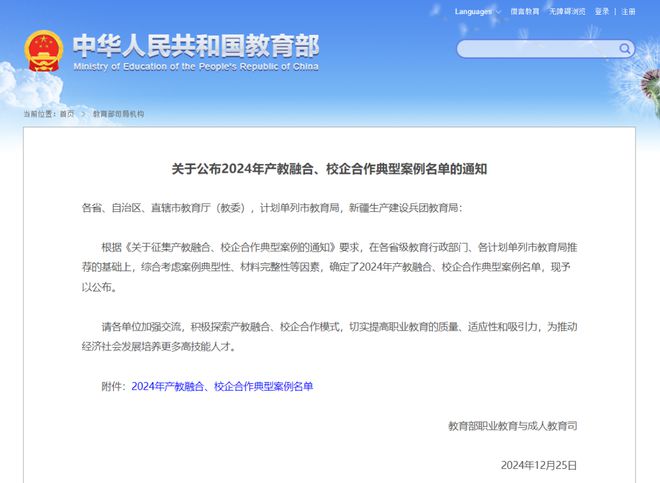Open the Languages dropdown
The image size is (660, 483).
click(477, 12)
